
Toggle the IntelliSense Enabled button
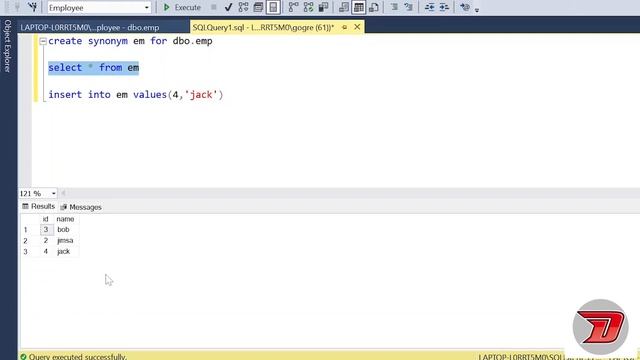click(273, 7)
